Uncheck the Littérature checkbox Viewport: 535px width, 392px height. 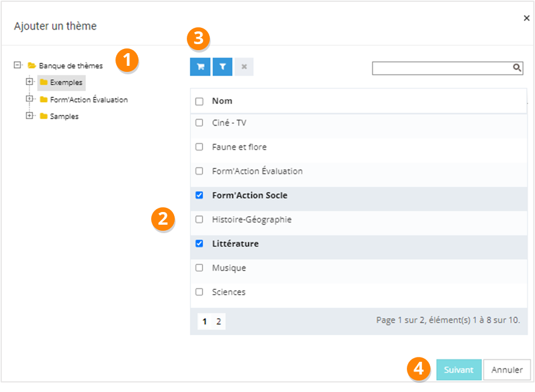(199, 244)
